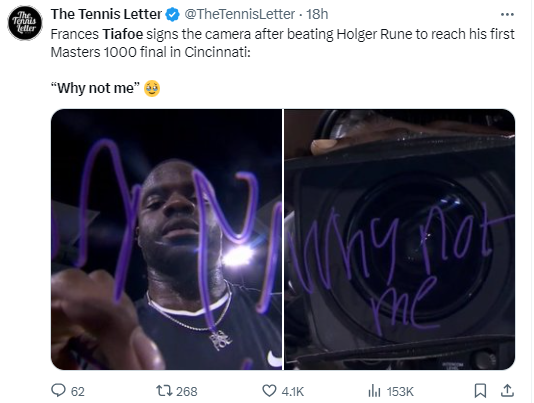Bookmark this tweet
The image size is (534, 403).
pyautogui.click(x=480, y=391)
